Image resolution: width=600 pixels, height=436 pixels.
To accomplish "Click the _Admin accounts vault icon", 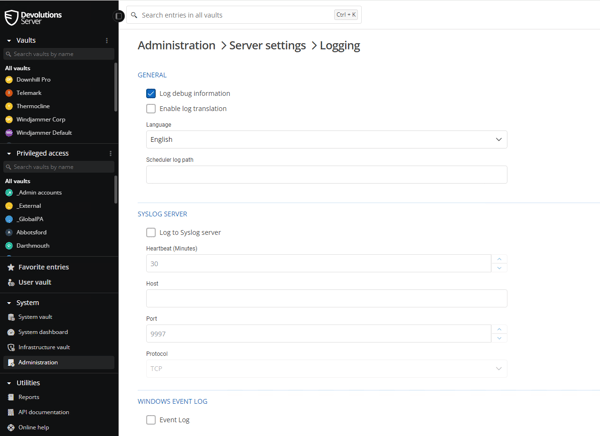I will [9, 193].
